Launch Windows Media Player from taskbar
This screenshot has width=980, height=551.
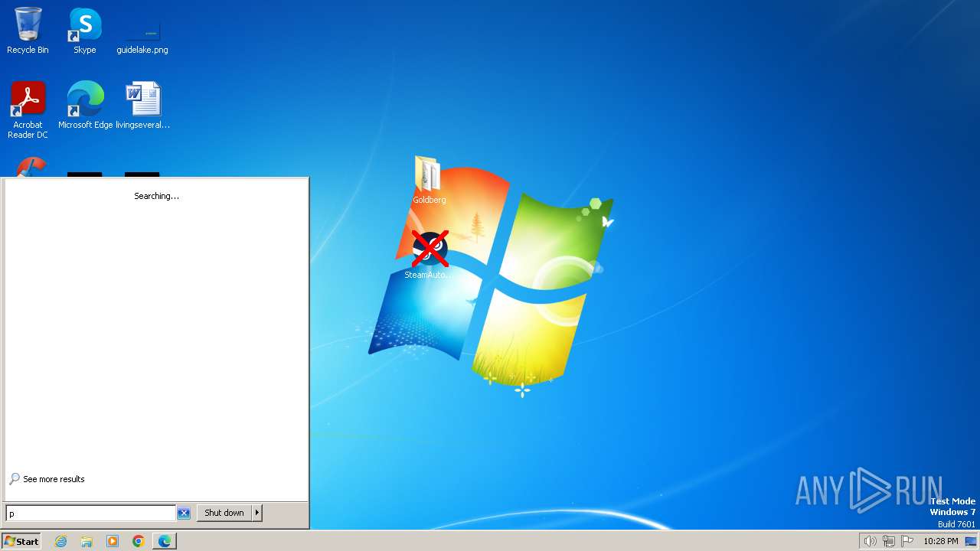click(x=113, y=541)
